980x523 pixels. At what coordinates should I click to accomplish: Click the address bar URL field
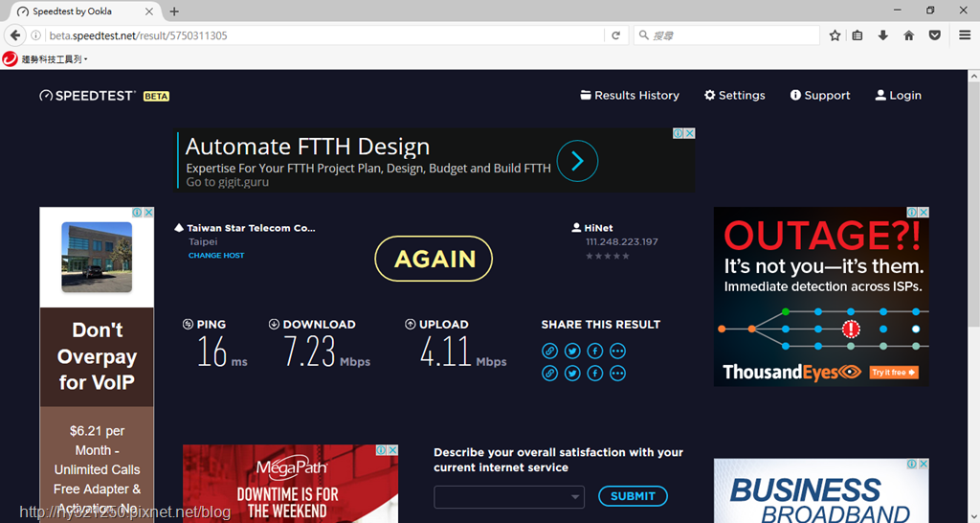325,35
